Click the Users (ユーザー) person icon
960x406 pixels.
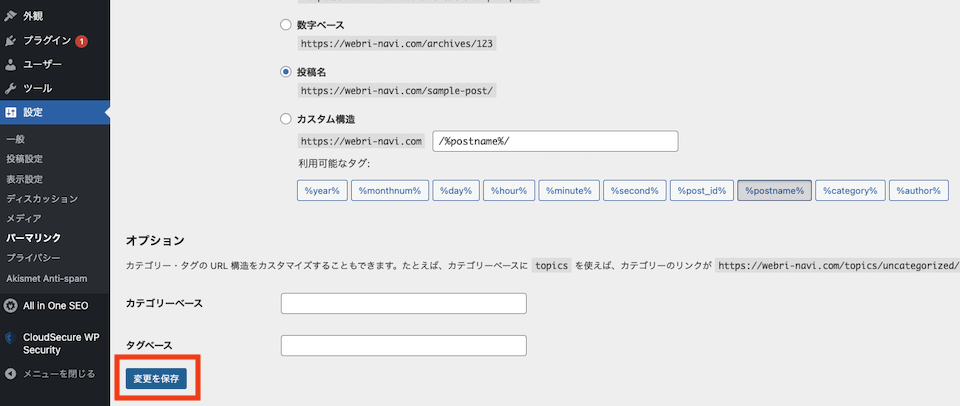click(10, 64)
